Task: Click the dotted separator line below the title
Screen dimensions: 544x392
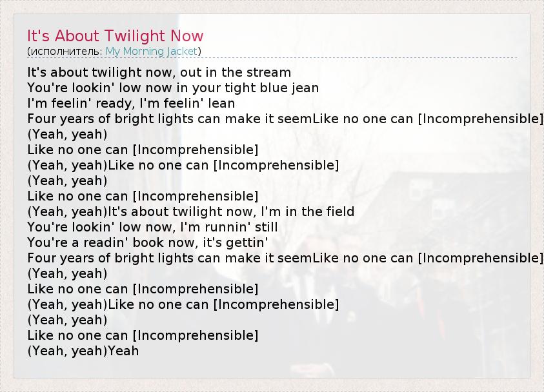Action: tap(272, 58)
